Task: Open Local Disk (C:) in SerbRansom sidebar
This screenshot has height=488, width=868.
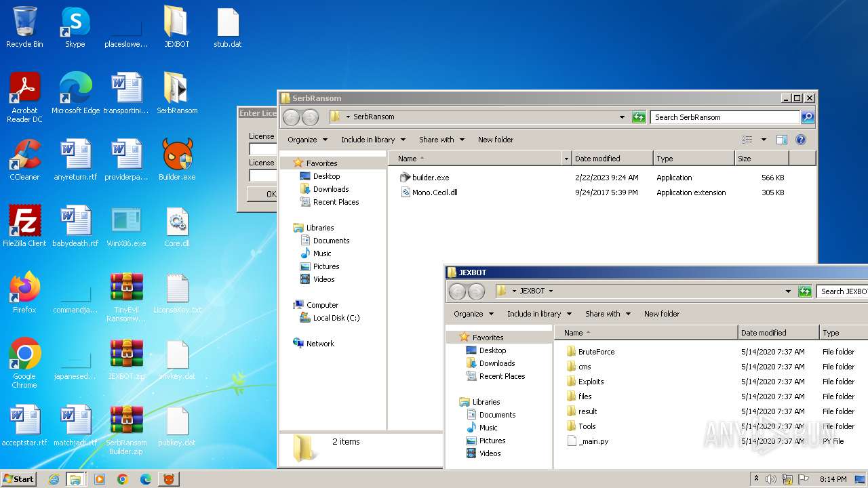Action: click(336, 318)
